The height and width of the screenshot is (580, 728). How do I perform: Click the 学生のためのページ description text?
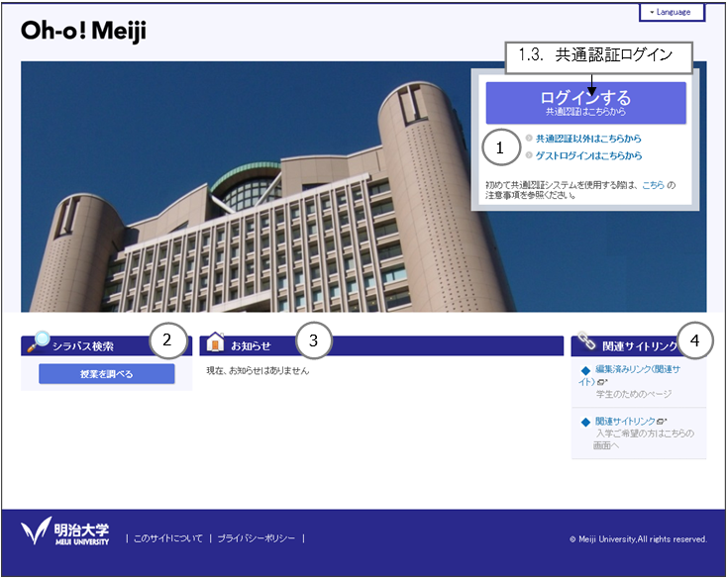[x=634, y=394]
